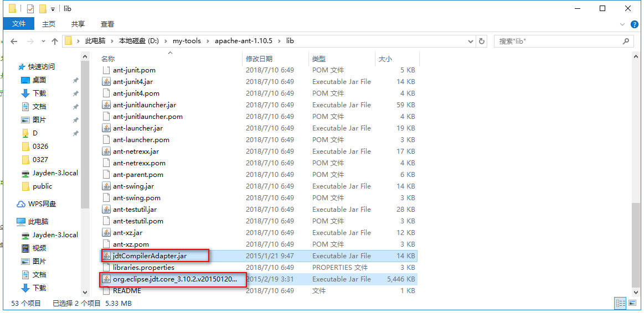Select WPS网盘 in the navigation pane

pos(42,204)
